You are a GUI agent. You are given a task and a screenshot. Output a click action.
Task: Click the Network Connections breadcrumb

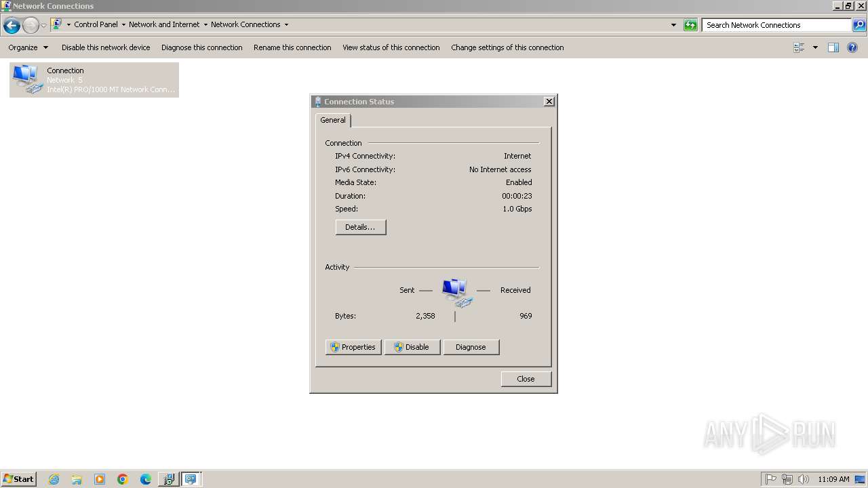click(245, 24)
